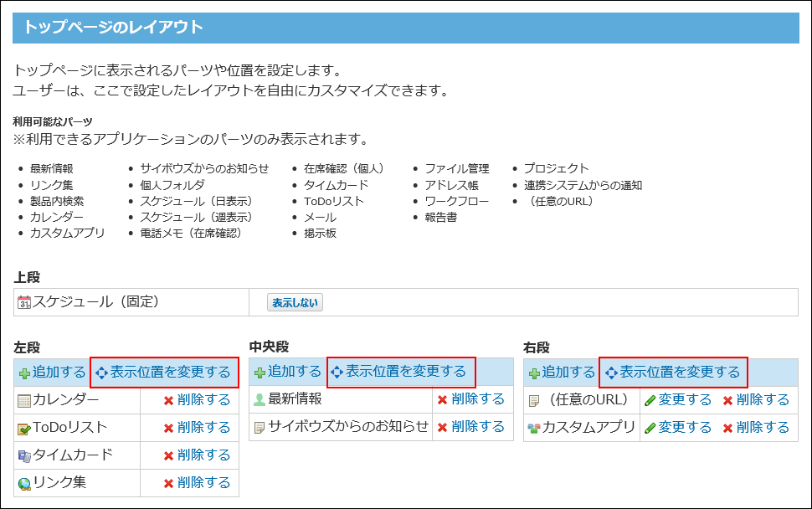This screenshot has width=812, height=509.
Task: Click the red X icon for （任意のURL）
Action: (727, 401)
